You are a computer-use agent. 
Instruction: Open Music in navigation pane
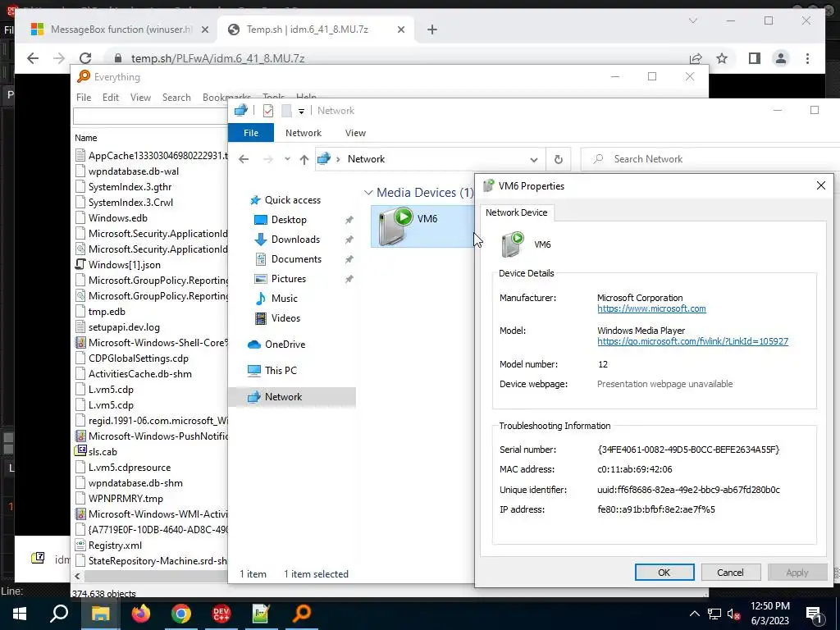pos(284,299)
